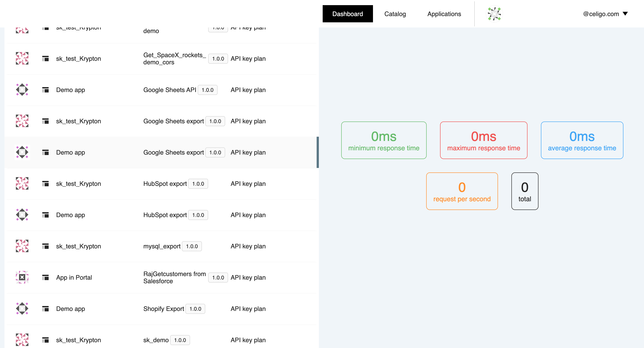This screenshot has width=644, height=348.
Task: Click the scrollbar beside the highlighted row
Action: coord(318,152)
